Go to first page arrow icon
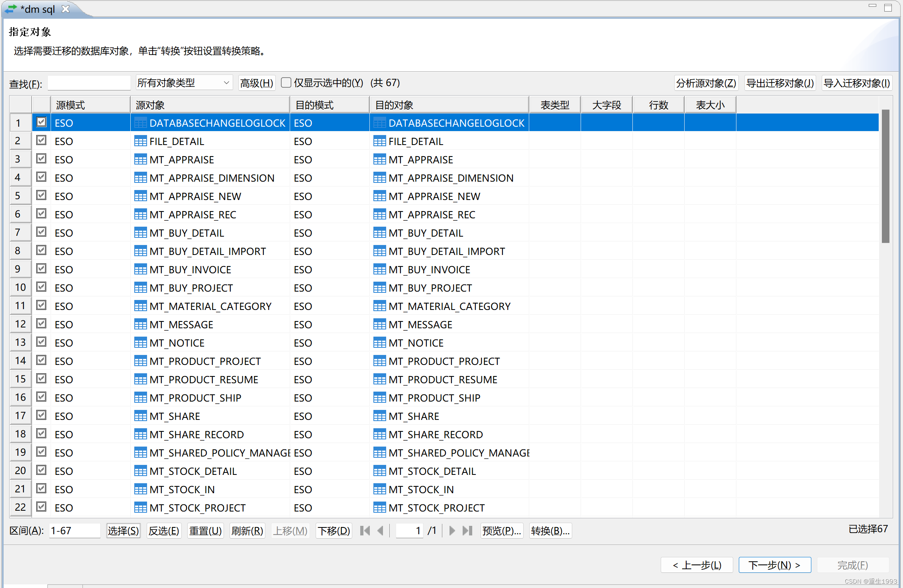This screenshot has width=903, height=588. click(x=365, y=531)
